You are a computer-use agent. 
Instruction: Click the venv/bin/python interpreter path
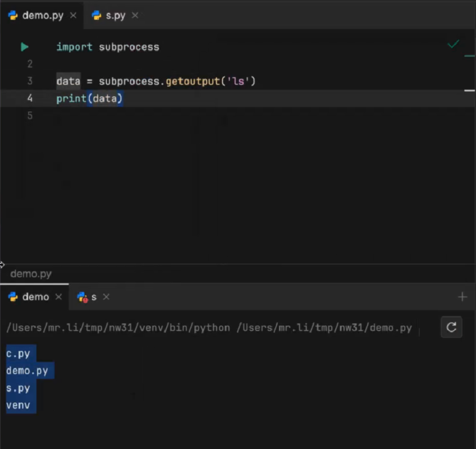pos(118,328)
